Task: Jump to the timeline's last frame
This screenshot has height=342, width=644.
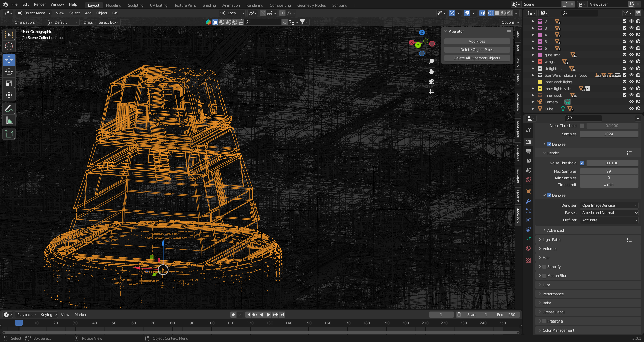Action: [x=282, y=315]
